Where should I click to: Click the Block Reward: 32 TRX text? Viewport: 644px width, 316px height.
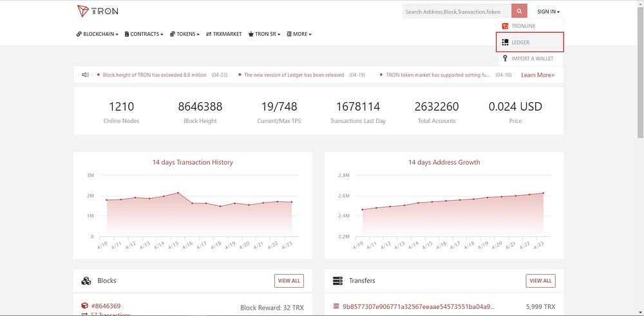point(272,308)
